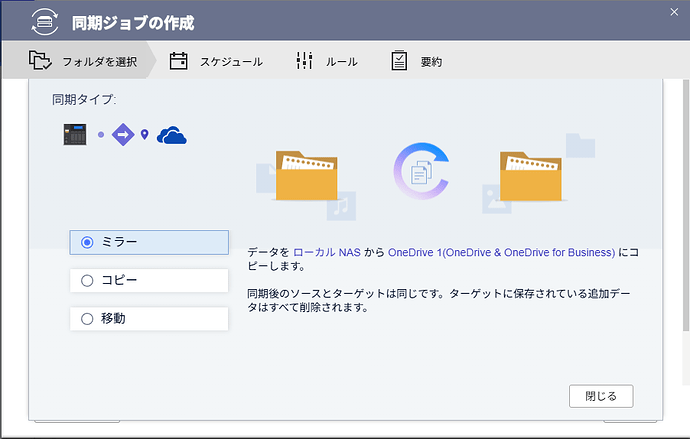
Task: Choose the コピー radio option
Action: pyautogui.click(x=149, y=280)
